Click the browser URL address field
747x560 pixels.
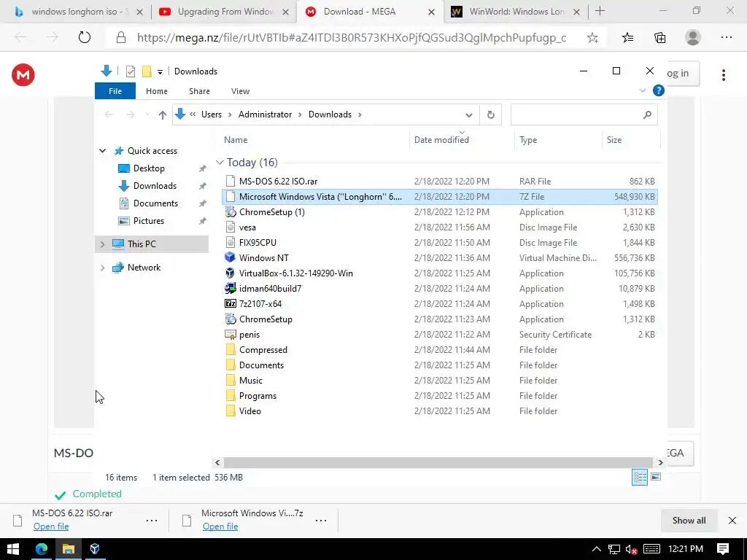point(352,38)
